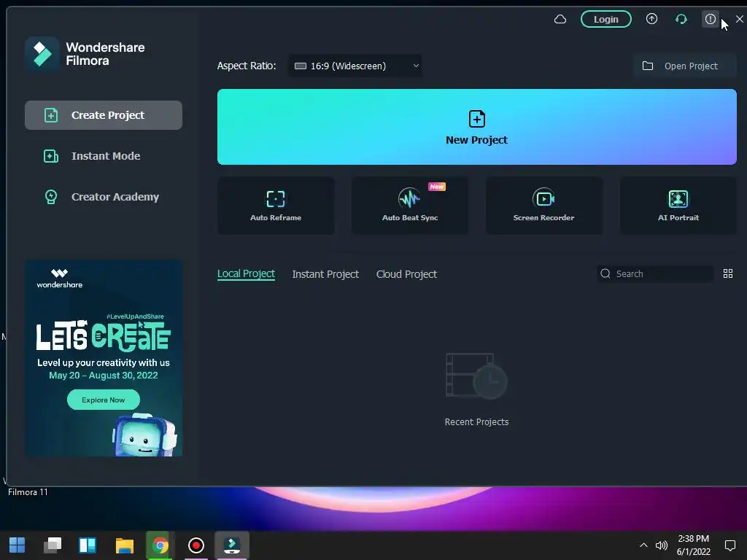This screenshot has height=560, width=747.
Task: Click the magnifier icon in Search
Action: pos(605,273)
